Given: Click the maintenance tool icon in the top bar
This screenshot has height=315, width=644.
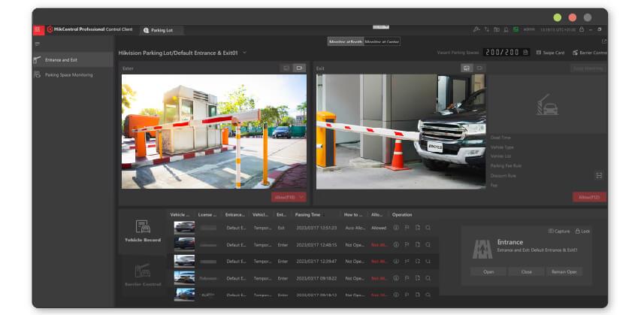Looking at the screenshot, I should [476, 29].
